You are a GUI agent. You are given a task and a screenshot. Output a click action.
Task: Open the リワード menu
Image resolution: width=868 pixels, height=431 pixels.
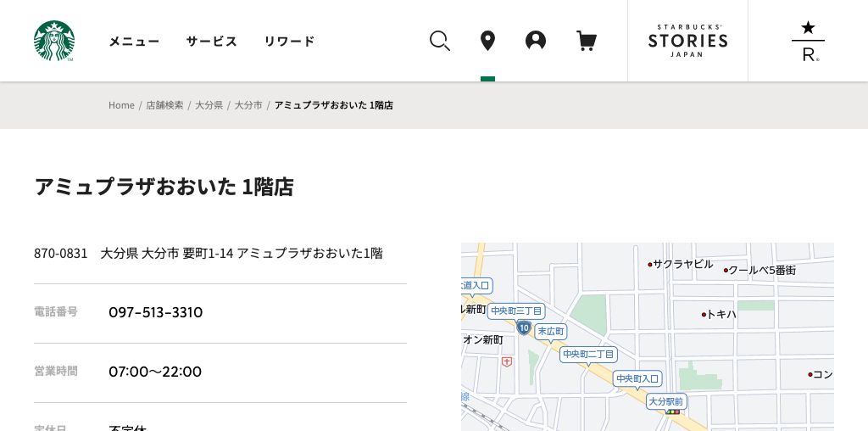[289, 41]
